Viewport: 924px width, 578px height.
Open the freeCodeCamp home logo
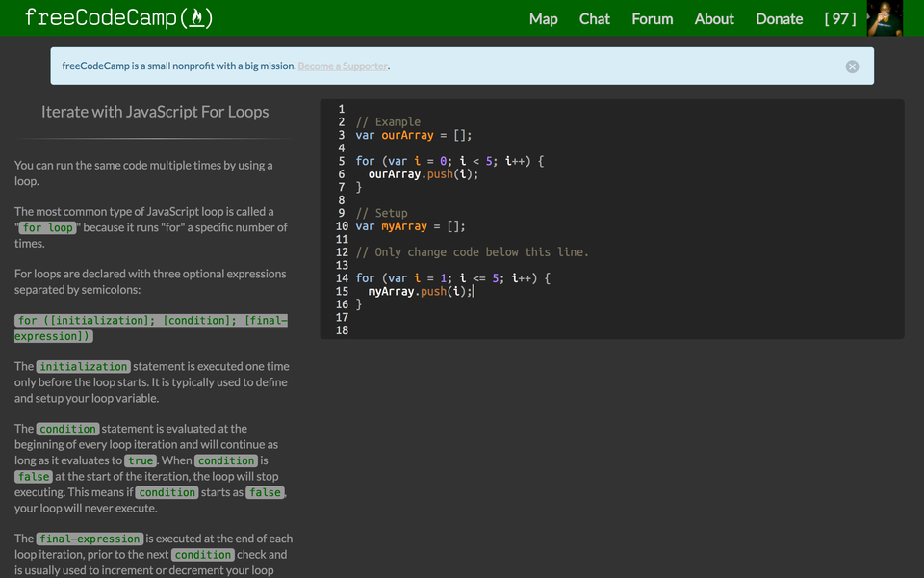coord(118,17)
